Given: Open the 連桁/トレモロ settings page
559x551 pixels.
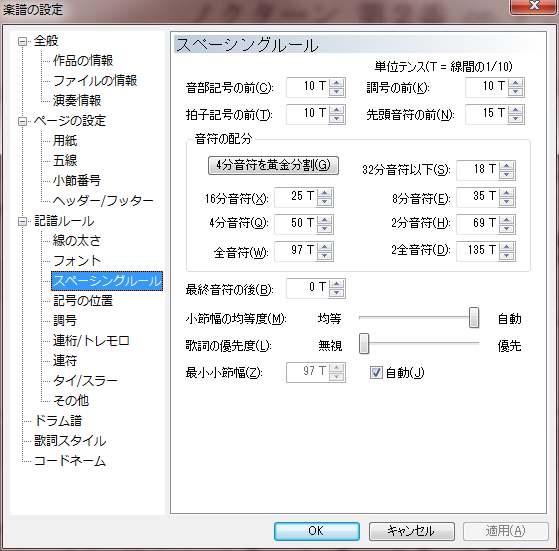Looking at the screenshot, I should 91,341.
